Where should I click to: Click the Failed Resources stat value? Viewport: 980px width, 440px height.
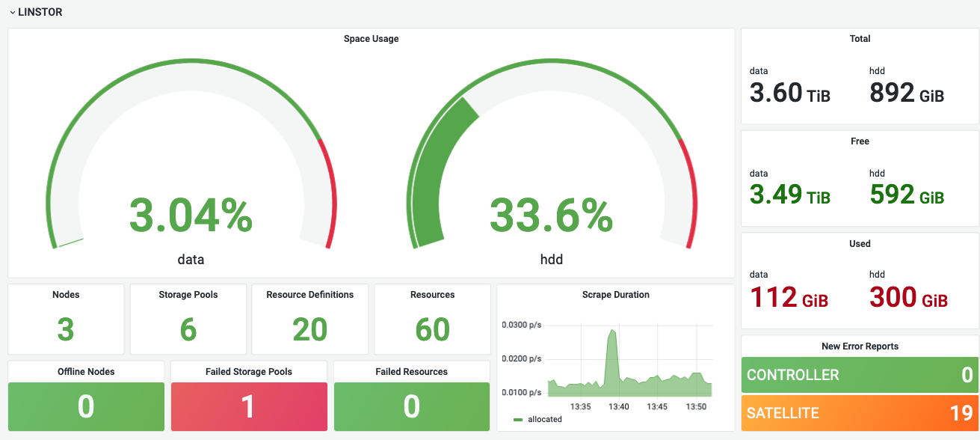412,406
